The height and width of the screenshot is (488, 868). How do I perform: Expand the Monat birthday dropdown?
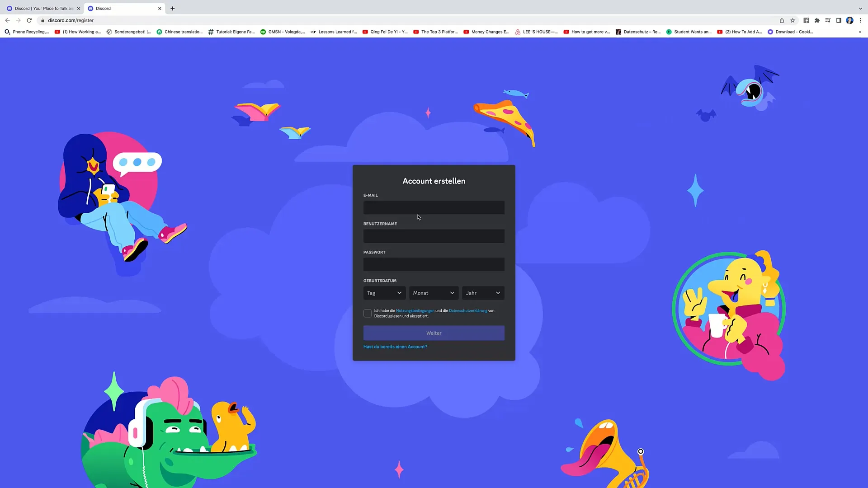[x=433, y=292]
